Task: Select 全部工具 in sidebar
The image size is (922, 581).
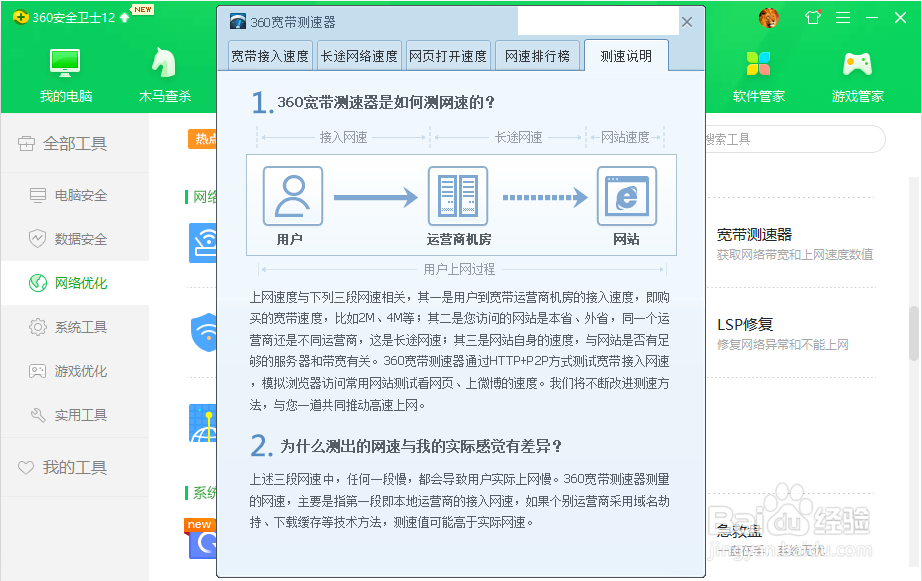Action: [x=75, y=143]
